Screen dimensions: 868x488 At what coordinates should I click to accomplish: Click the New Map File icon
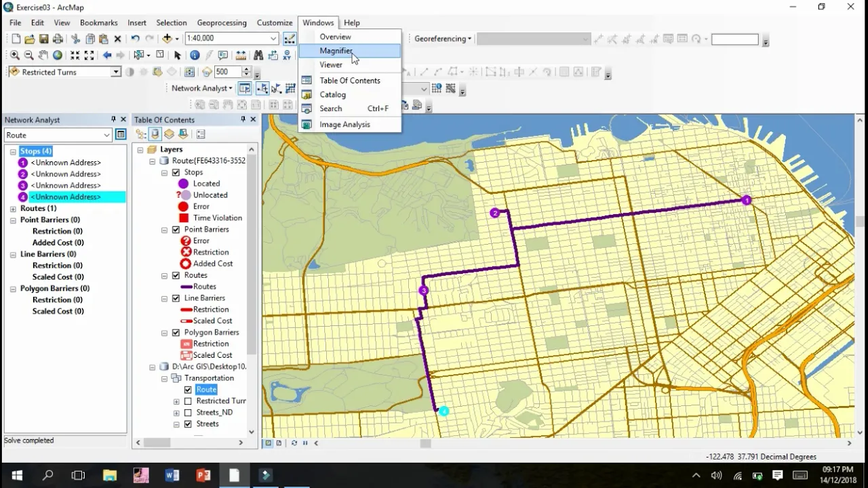(16, 39)
